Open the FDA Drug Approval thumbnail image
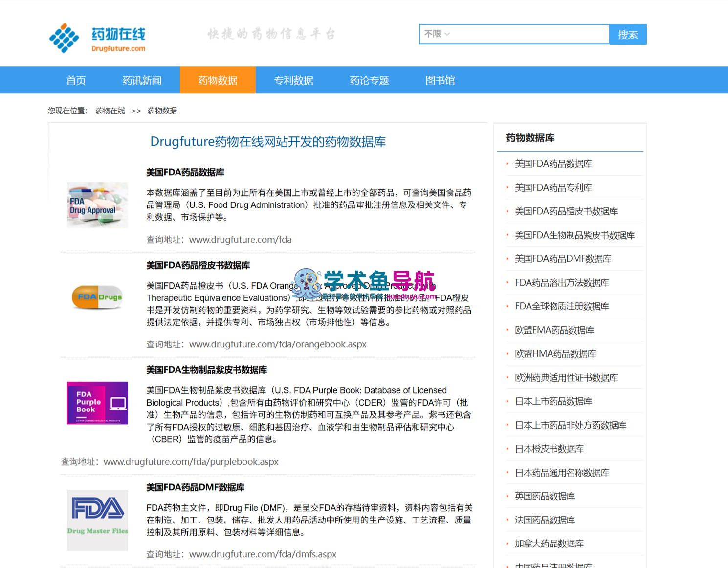728x568 pixels. point(97,205)
